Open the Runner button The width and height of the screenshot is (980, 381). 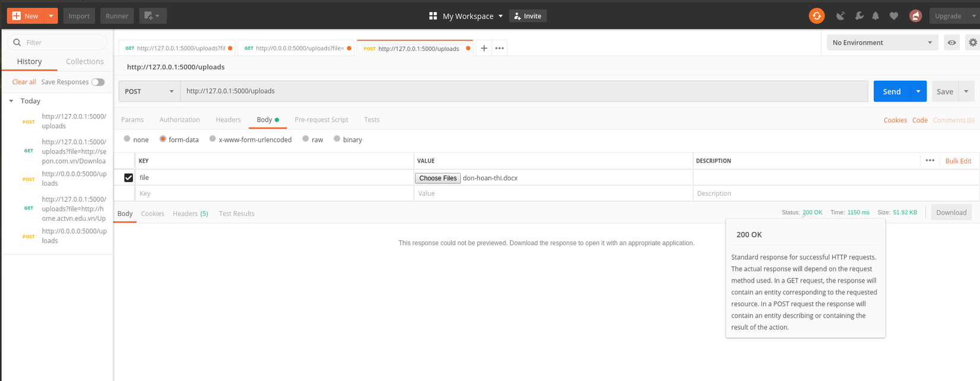[x=117, y=16]
